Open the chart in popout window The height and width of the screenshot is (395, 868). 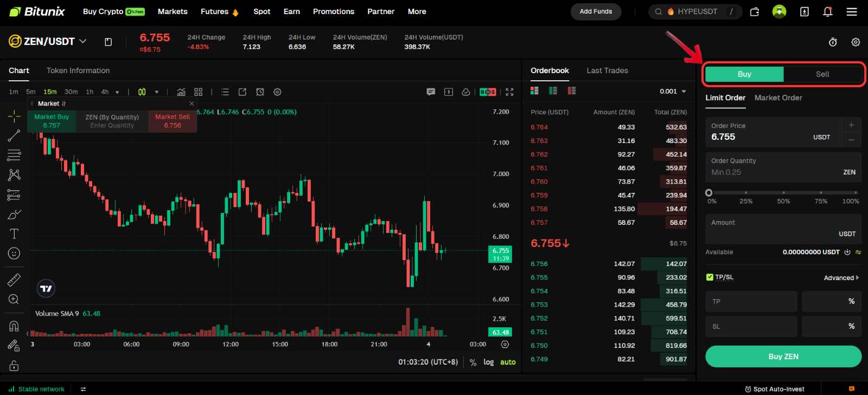coord(242,92)
